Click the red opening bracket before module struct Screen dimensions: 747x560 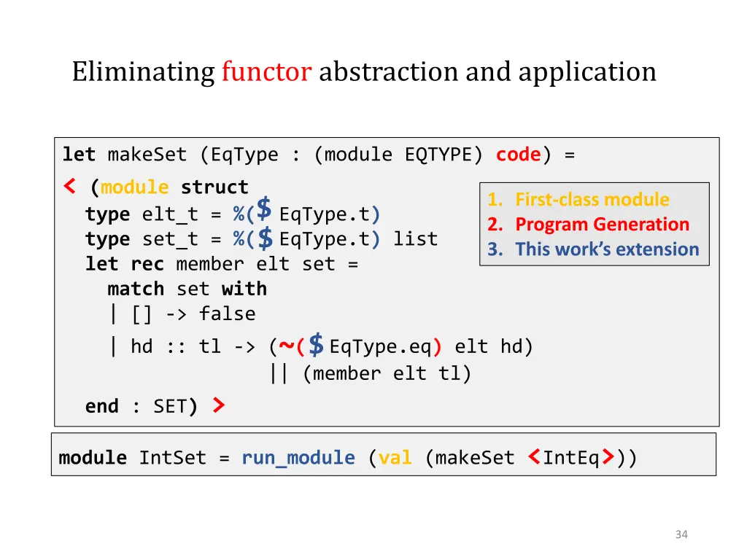tap(69, 187)
